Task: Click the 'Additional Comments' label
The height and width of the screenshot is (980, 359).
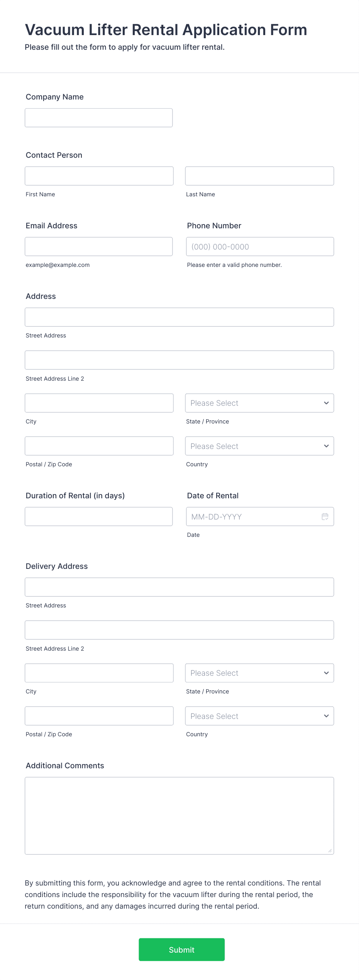Action: click(65, 766)
